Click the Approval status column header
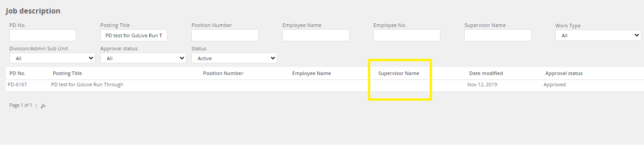Image resolution: width=644 pixels, height=164 pixels. 564,73
